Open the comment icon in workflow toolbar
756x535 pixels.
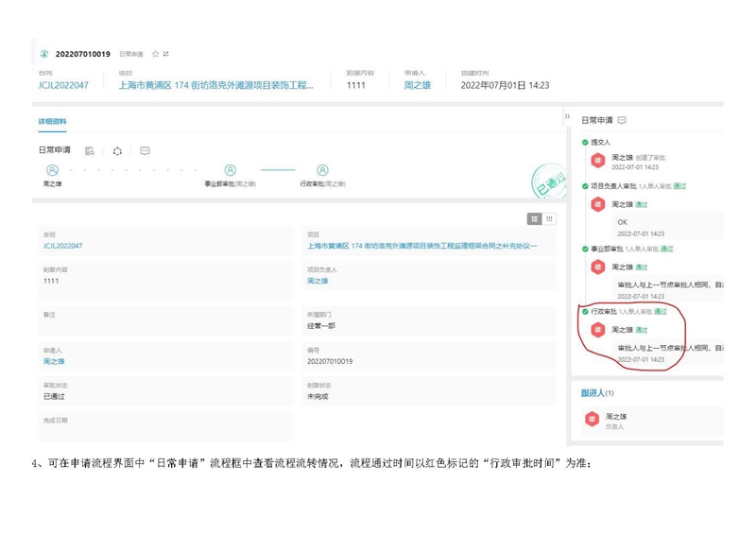[x=145, y=151]
